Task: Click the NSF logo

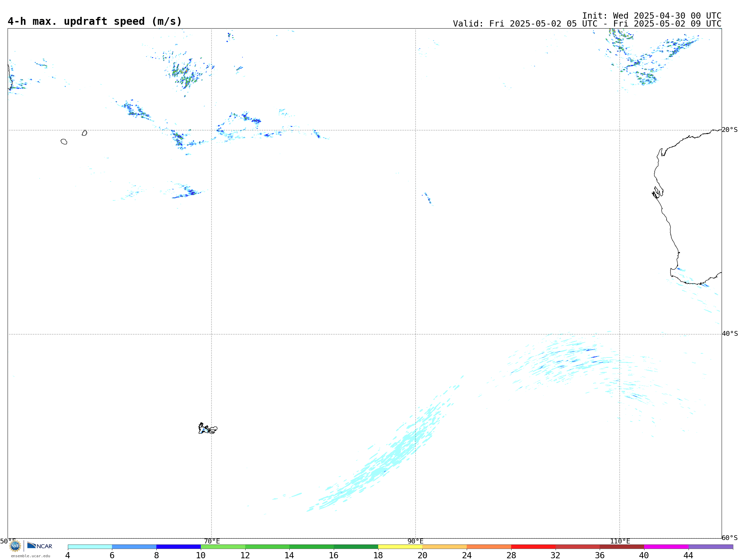Action: (x=15, y=546)
